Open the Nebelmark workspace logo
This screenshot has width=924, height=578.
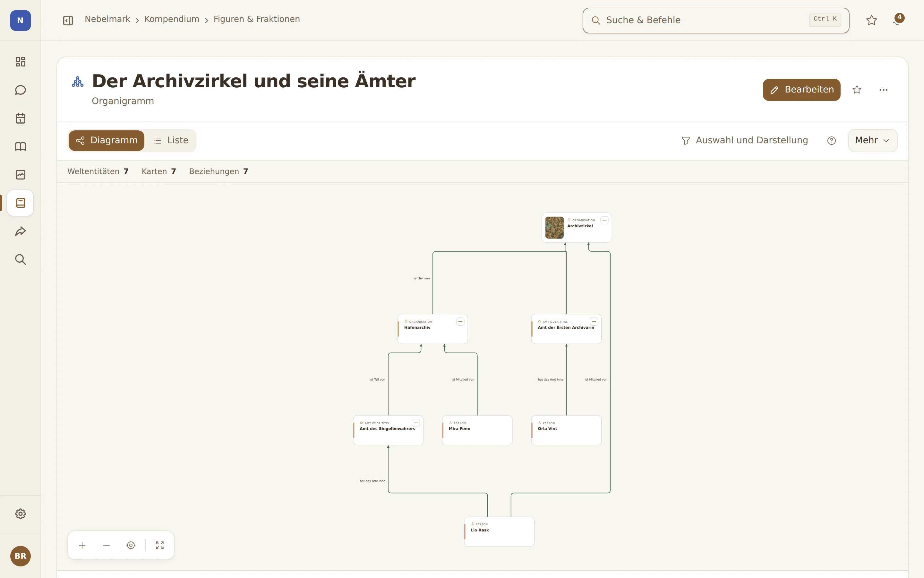click(20, 20)
